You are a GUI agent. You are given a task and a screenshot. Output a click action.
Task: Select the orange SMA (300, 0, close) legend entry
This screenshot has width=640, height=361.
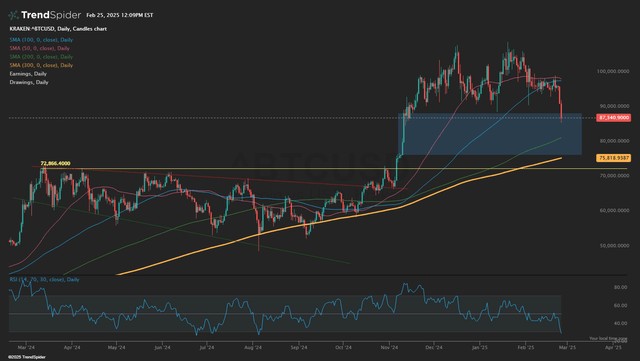coord(41,65)
